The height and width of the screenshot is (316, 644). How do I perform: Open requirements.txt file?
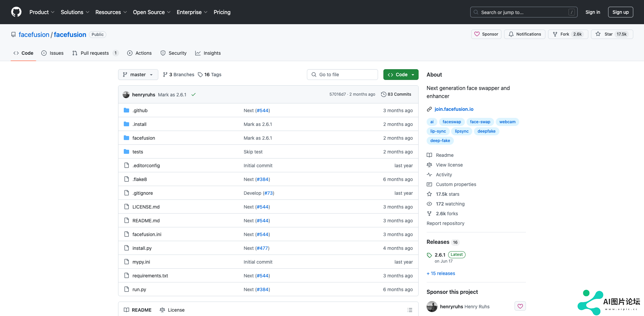[x=150, y=276]
